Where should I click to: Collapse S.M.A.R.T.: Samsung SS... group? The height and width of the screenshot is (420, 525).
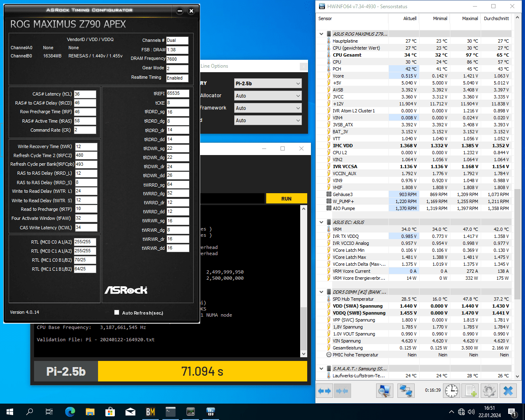coord(321,369)
